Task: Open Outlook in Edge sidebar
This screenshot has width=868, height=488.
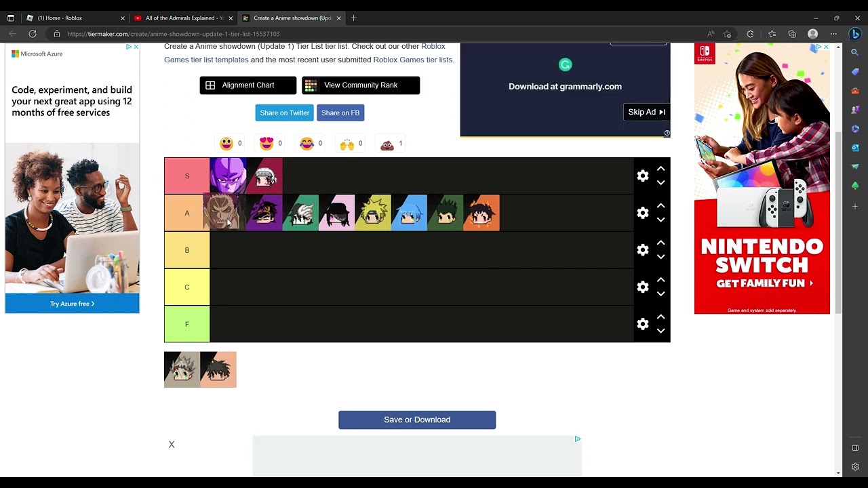Action: coord(855,148)
